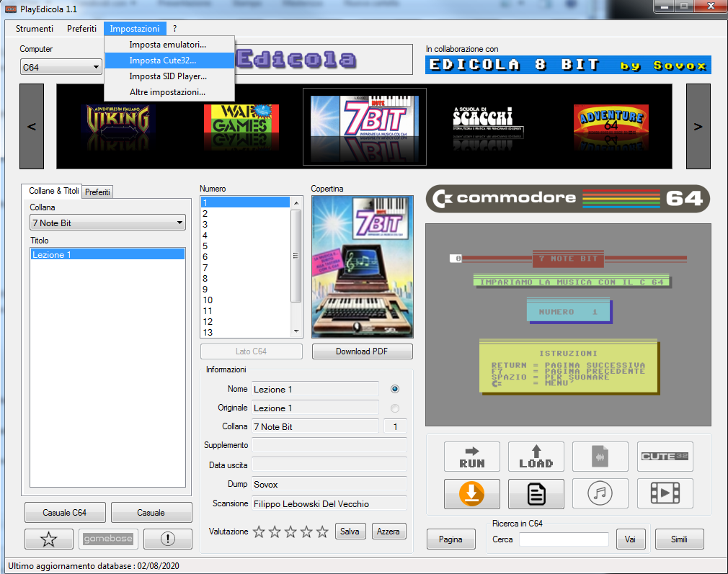The image size is (728, 574).
Task: Click the exclamation mark report button
Action: (168, 539)
